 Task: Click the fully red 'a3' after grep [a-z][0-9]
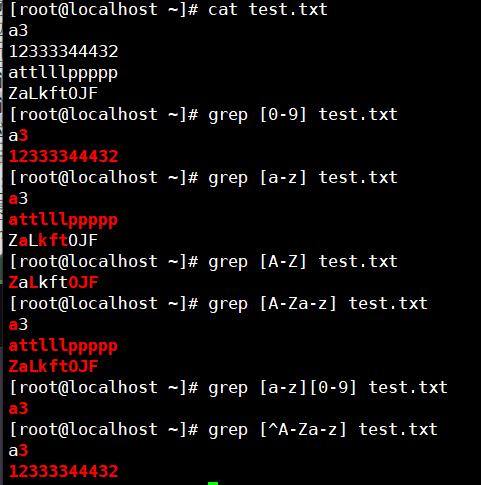pyautogui.click(x=18, y=409)
